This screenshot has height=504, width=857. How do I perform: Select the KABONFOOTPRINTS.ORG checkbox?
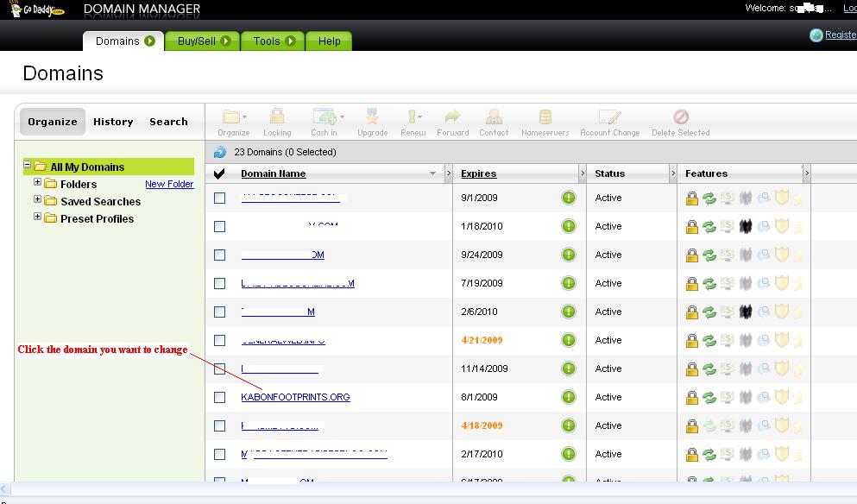tap(220, 397)
